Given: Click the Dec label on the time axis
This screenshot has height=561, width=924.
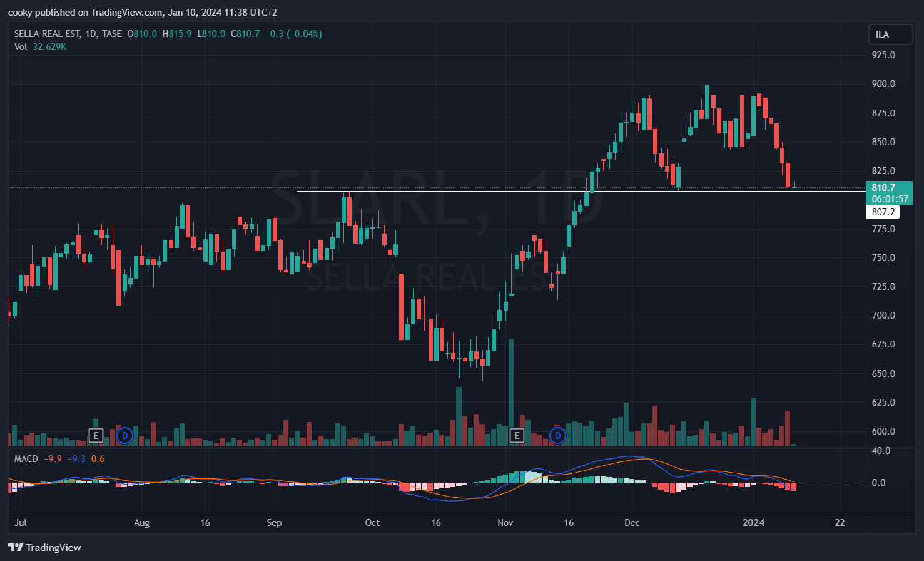Looking at the screenshot, I should pos(632,523).
